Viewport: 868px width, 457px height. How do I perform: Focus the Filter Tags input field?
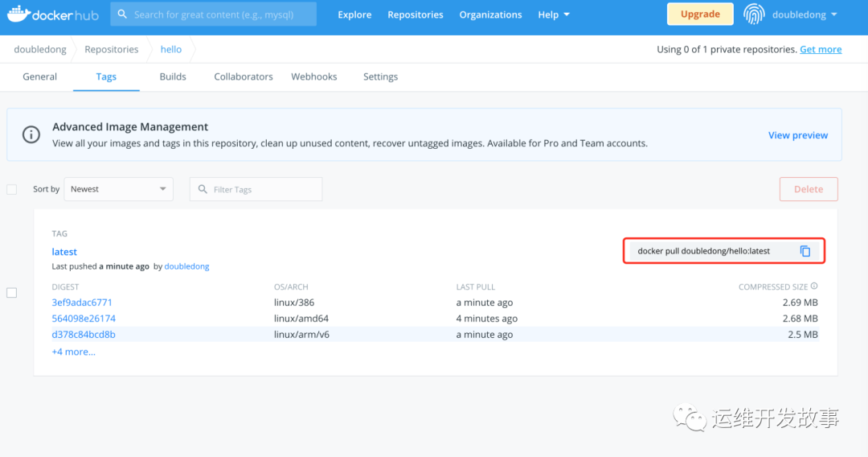256,189
